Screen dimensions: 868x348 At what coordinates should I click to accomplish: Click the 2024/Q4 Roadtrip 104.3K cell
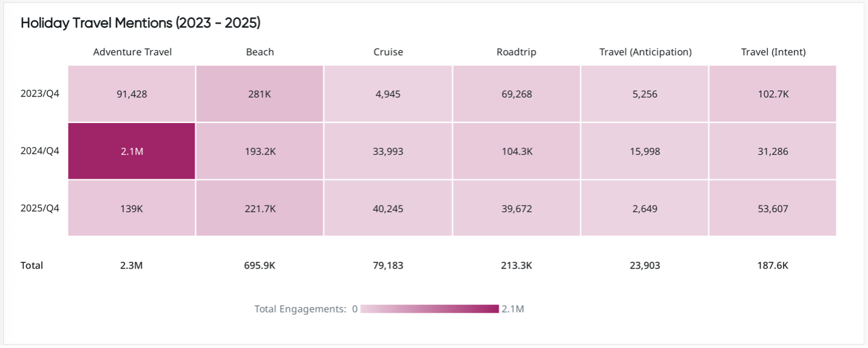(516, 152)
